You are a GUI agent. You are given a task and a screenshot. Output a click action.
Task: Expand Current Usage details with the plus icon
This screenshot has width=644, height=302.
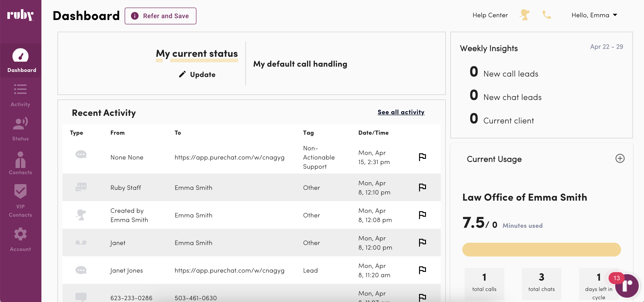[x=620, y=158]
